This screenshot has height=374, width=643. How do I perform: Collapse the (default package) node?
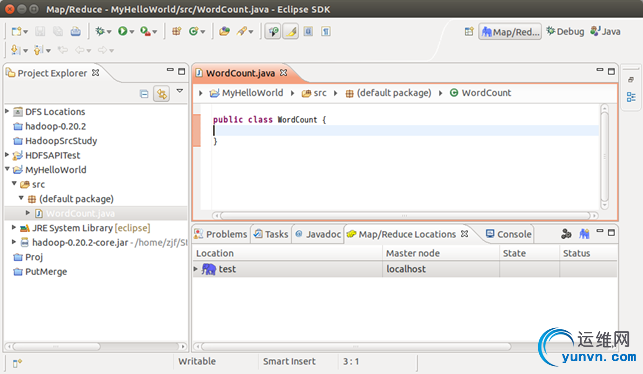[x=21, y=198]
